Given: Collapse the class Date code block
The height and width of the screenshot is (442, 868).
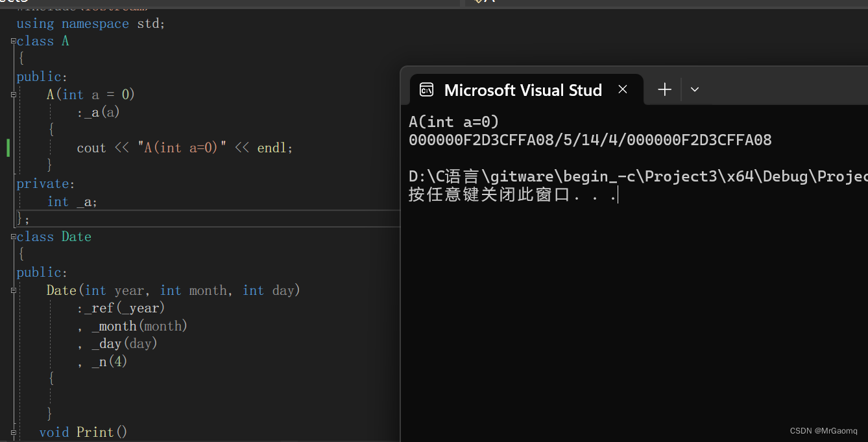Looking at the screenshot, I should point(13,237).
